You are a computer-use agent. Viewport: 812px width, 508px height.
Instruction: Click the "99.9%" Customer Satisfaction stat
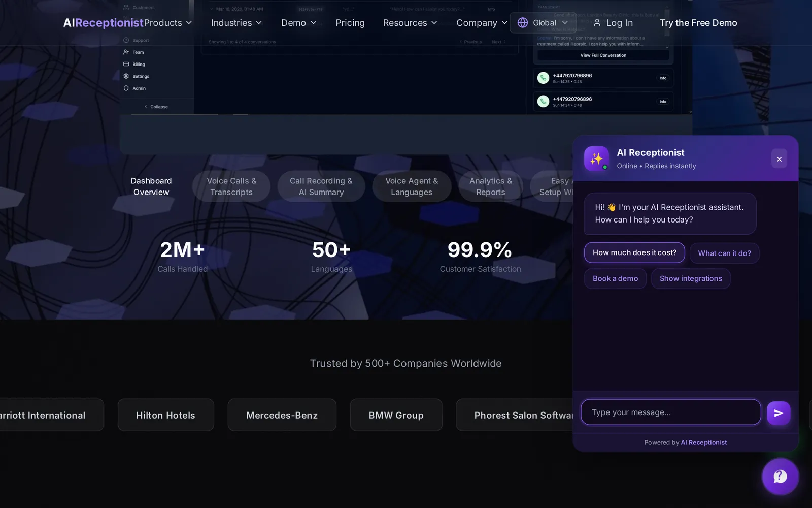480,250
